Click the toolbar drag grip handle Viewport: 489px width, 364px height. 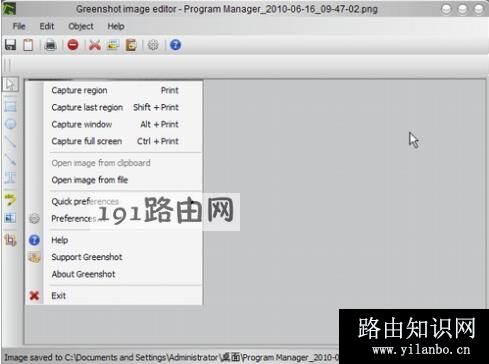point(8,65)
